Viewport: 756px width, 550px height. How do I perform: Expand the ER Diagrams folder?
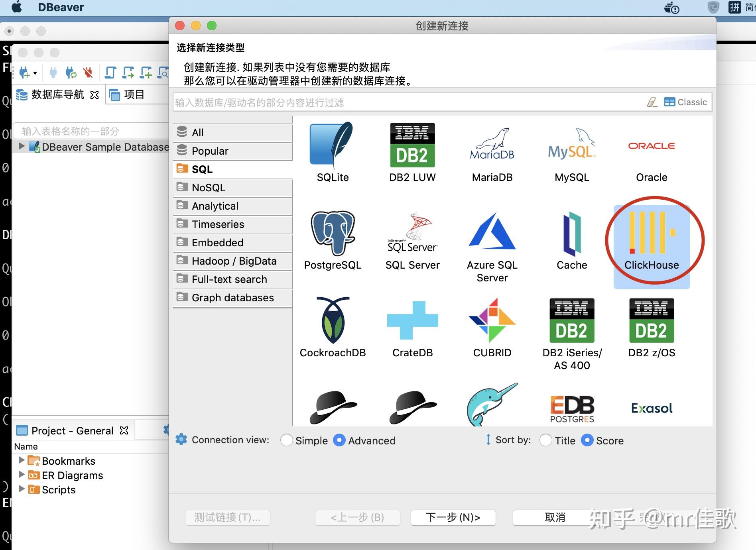click(22, 475)
